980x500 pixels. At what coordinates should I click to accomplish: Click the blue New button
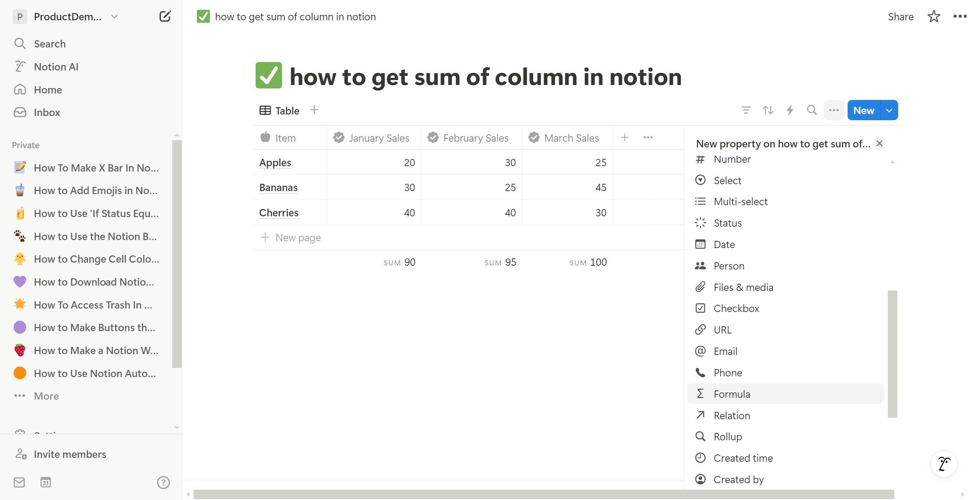click(864, 110)
